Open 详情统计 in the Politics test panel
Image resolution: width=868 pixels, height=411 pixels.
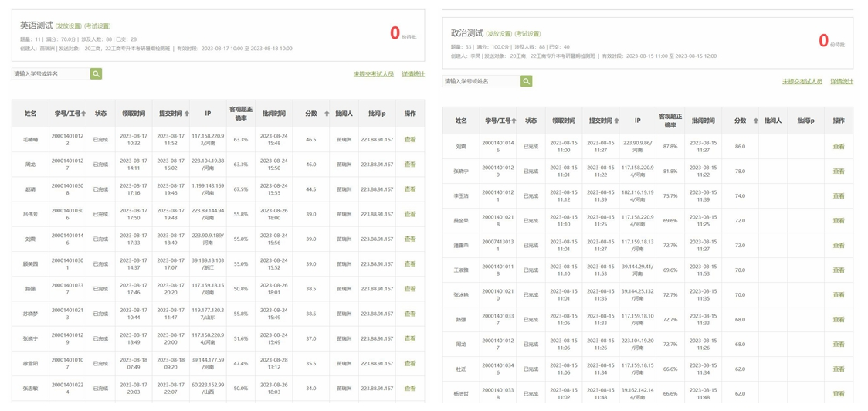click(843, 81)
